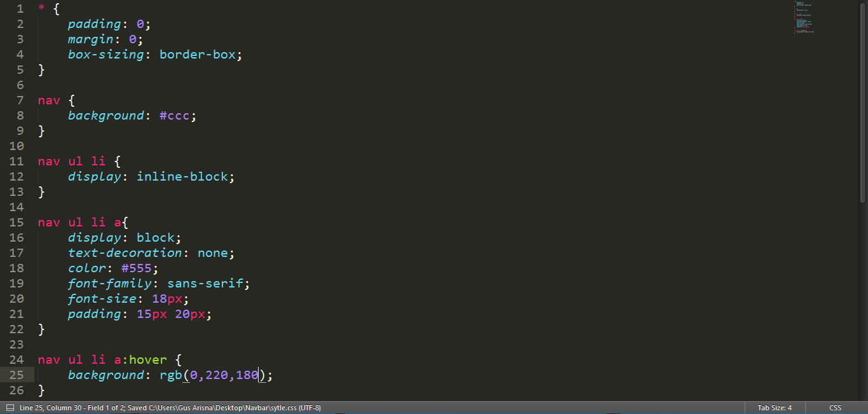Click the nav ul li a:hover selector
Screen dimensions: 868x414
pos(102,359)
